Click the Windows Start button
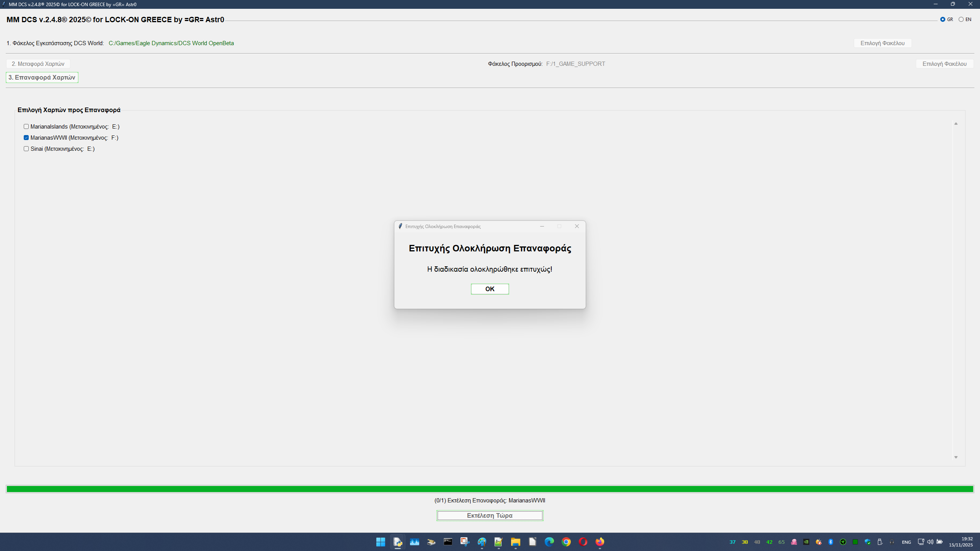 pyautogui.click(x=381, y=542)
